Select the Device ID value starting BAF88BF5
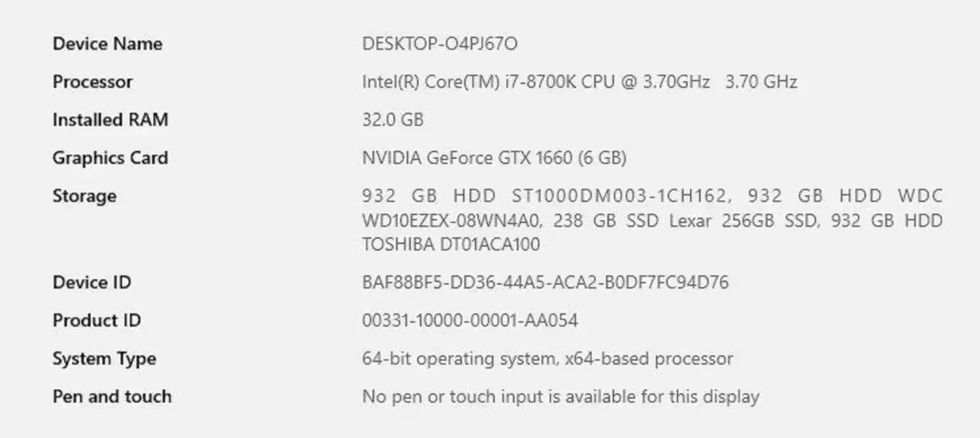 coord(545,282)
